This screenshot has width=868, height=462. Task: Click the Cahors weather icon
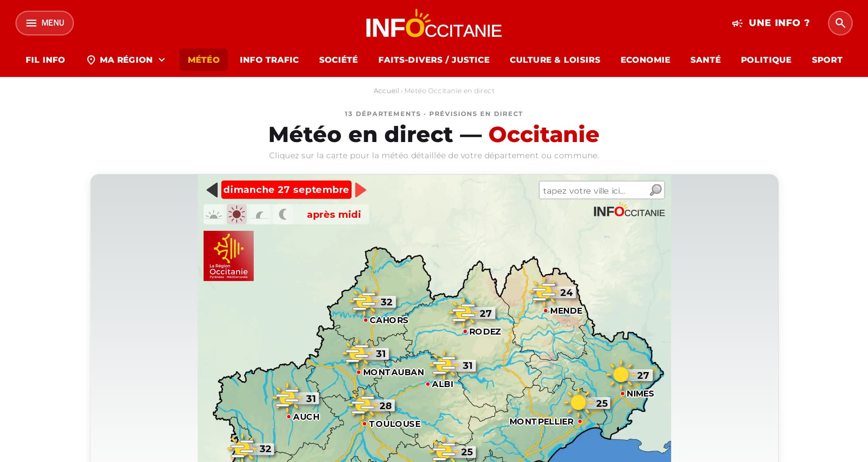(x=364, y=301)
